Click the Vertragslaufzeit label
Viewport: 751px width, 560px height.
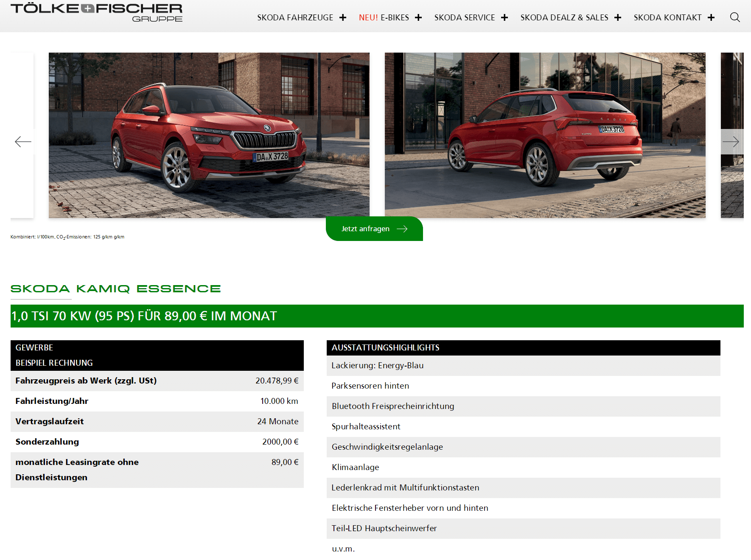(x=50, y=421)
